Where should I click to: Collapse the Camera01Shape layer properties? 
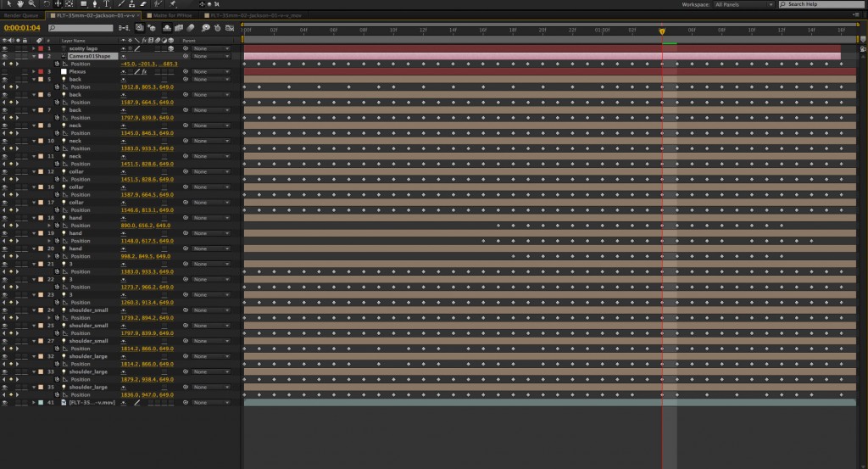click(x=33, y=56)
